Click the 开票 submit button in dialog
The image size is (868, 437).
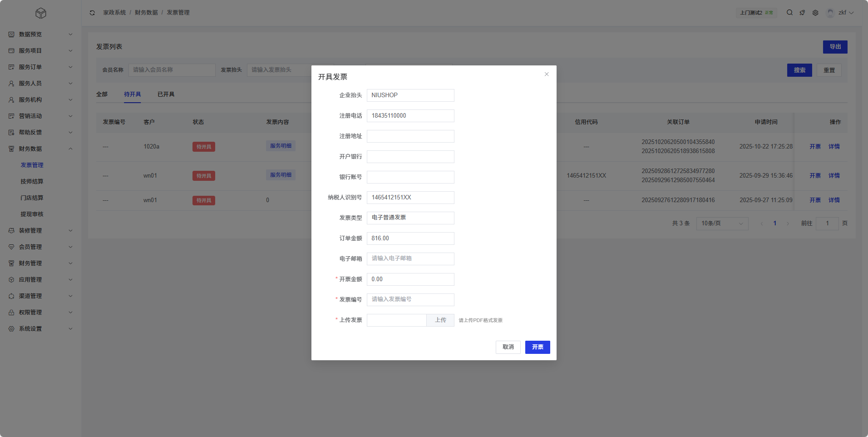537,347
